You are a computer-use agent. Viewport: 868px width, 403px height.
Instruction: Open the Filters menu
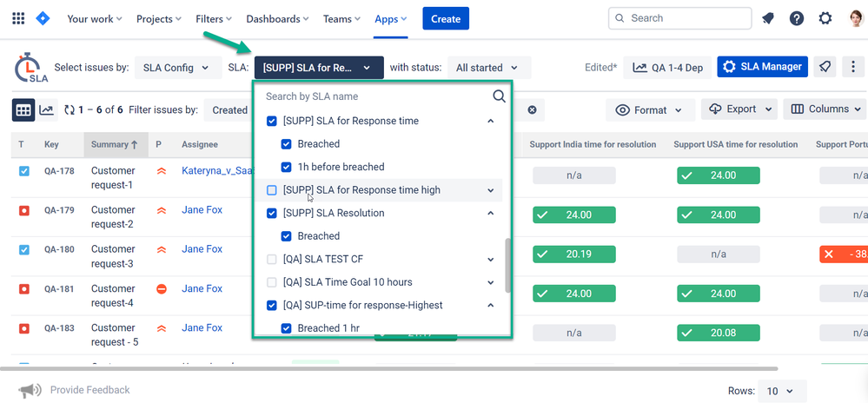214,19
